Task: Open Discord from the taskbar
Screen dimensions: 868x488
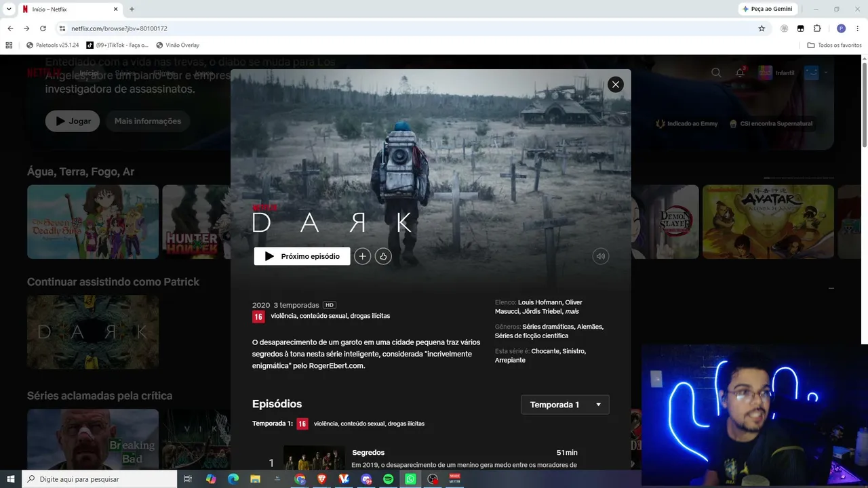Action: (x=366, y=479)
